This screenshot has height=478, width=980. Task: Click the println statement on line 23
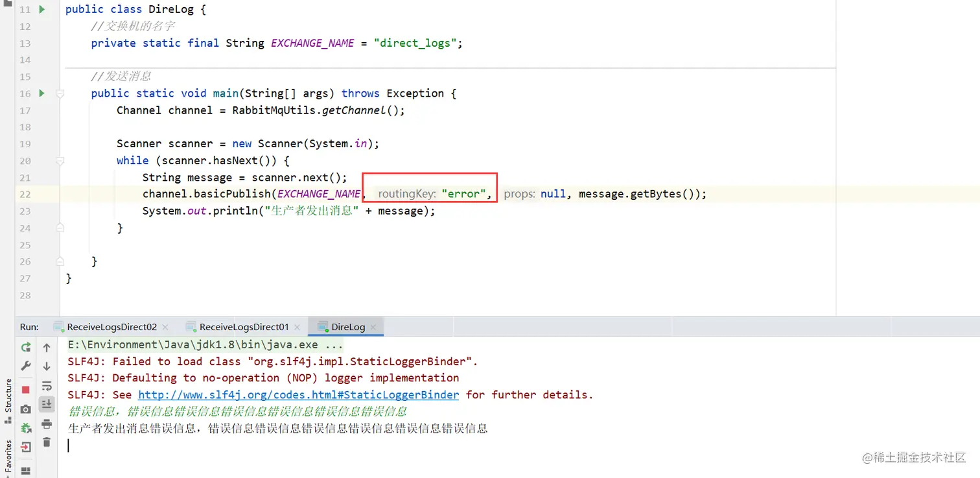[x=289, y=211]
